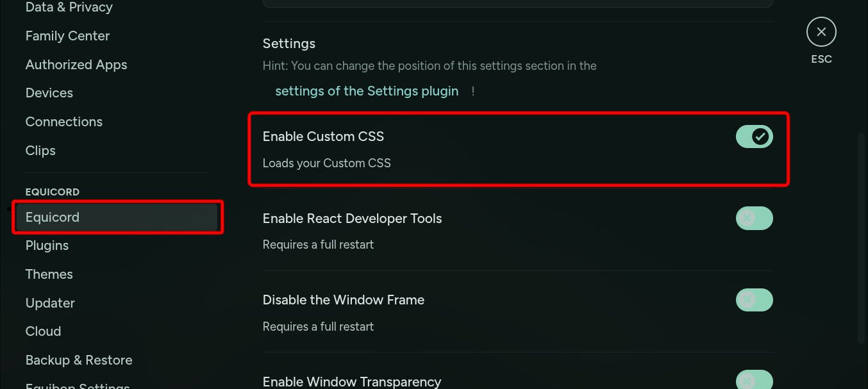The image size is (868, 389).
Task: Go to the Updater page
Action: coord(50,302)
